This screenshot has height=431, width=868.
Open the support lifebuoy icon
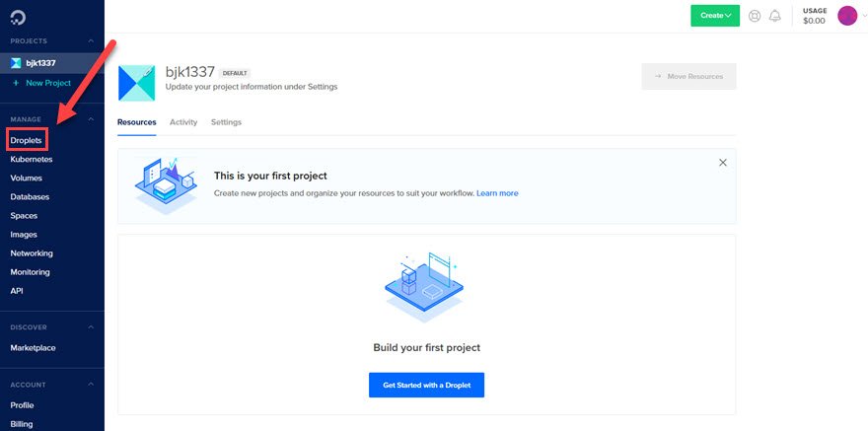(x=754, y=16)
